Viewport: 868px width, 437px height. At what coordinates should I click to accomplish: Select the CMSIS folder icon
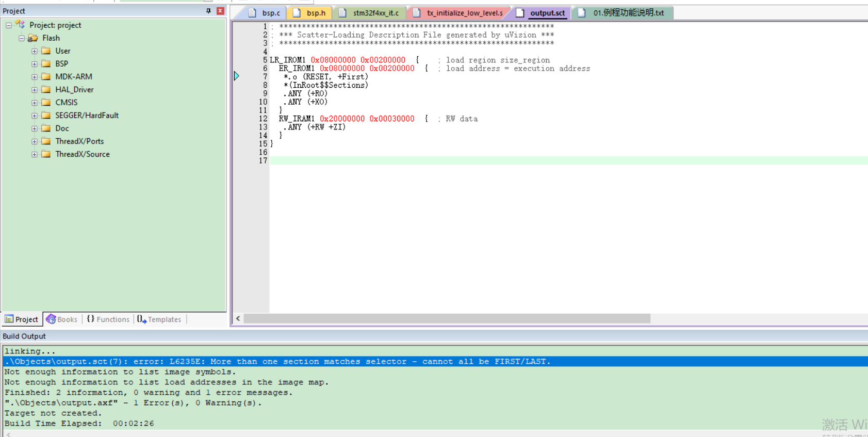pos(46,102)
